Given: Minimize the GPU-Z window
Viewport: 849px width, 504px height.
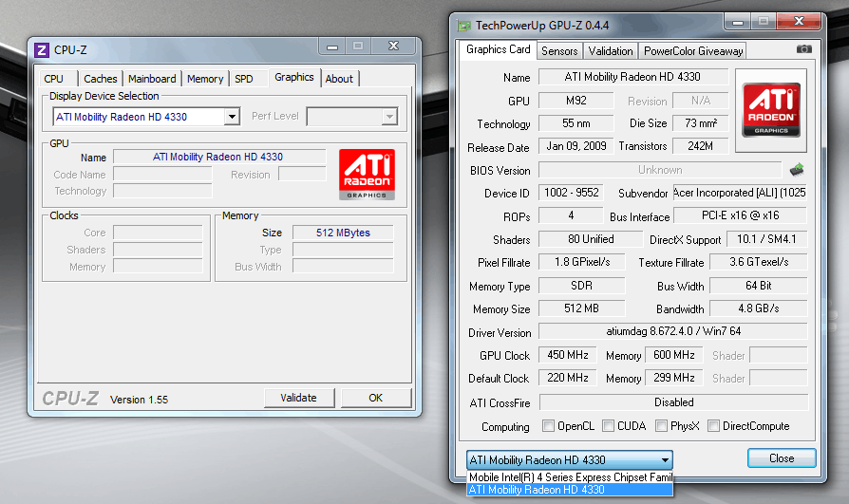Looking at the screenshot, I should [738, 22].
